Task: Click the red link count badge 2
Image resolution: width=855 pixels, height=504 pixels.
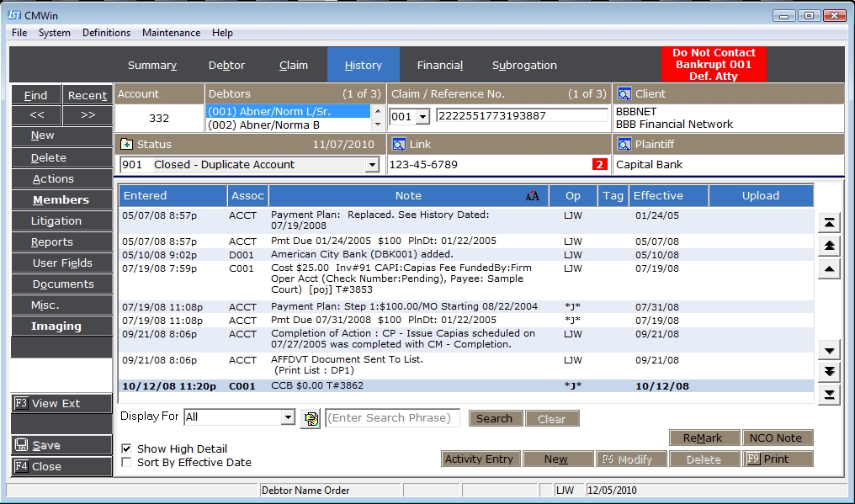Action: click(600, 165)
